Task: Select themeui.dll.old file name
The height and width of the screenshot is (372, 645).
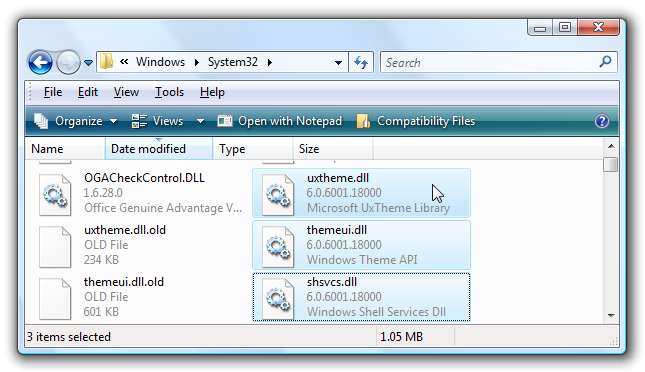Action: [x=124, y=282]
